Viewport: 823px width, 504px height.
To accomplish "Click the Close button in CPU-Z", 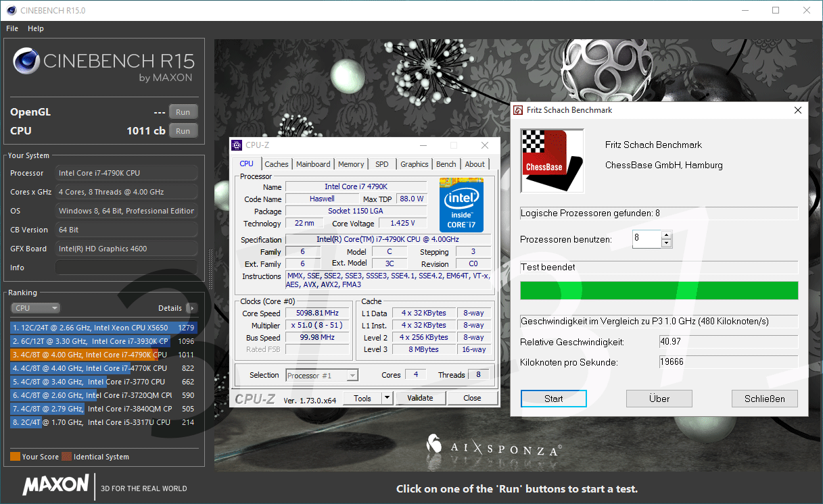I will pos(472,398).
